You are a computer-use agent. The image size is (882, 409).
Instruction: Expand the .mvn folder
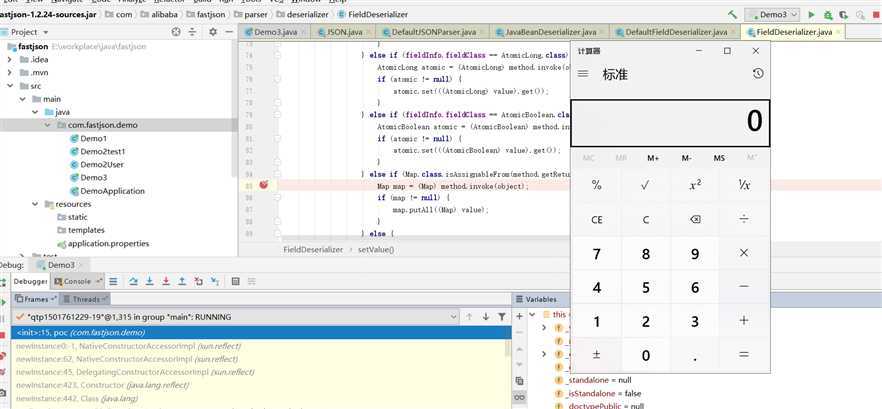(9, 73)
